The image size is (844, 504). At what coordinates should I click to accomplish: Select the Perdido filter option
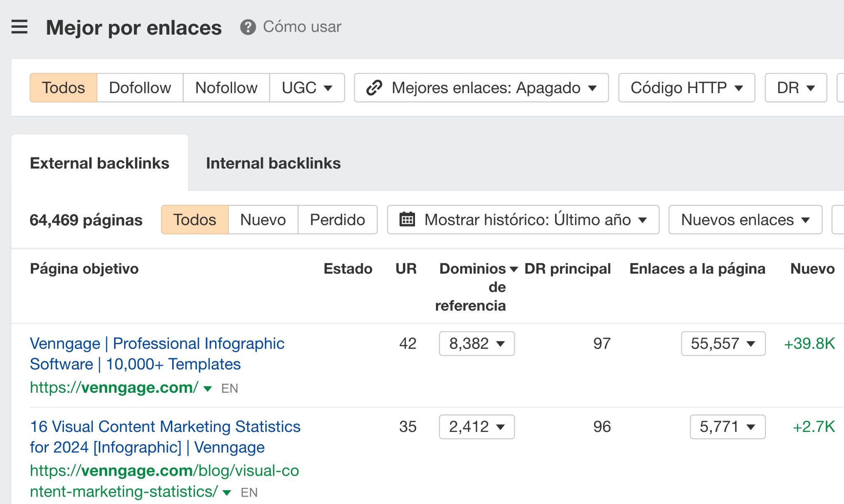point(337,220)
